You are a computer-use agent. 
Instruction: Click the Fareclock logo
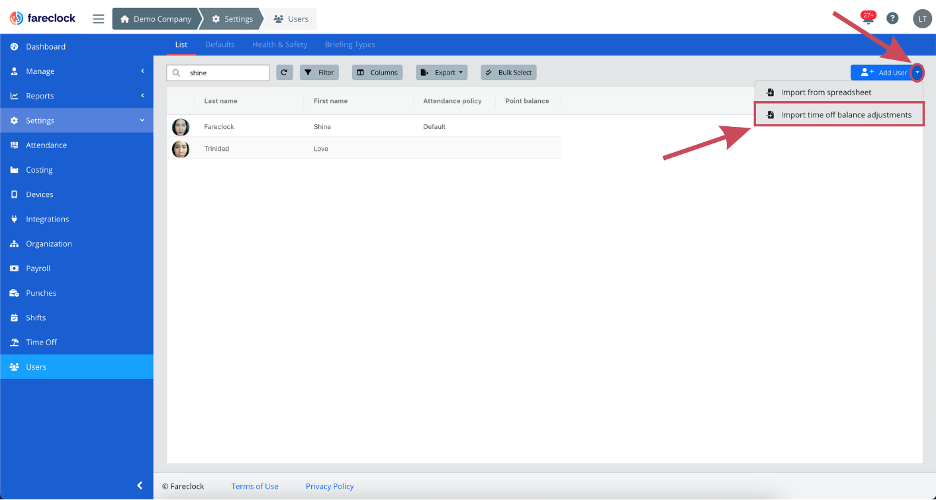(x=42, y=18)
